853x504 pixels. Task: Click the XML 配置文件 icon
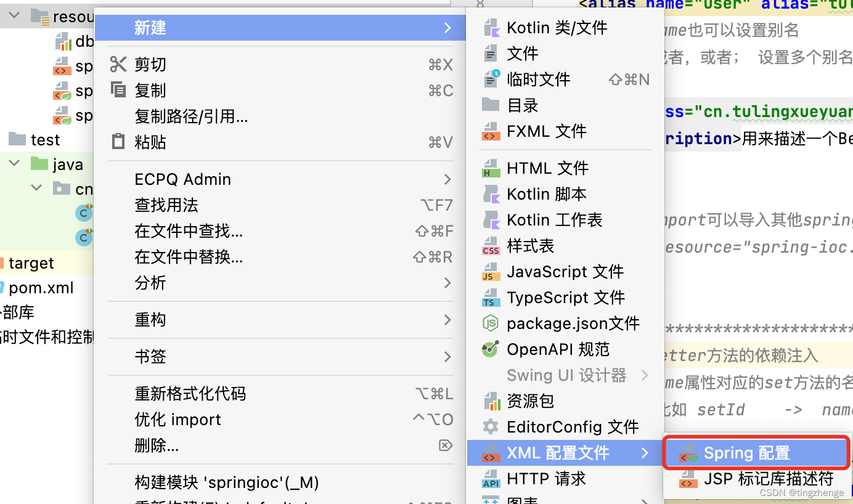[x=491, y=453]
